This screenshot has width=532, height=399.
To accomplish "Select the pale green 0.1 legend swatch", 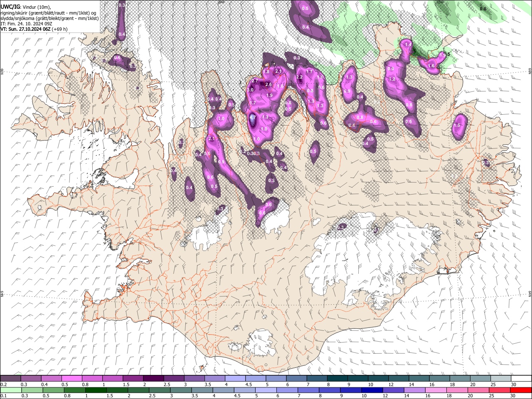I will point(10,390).
